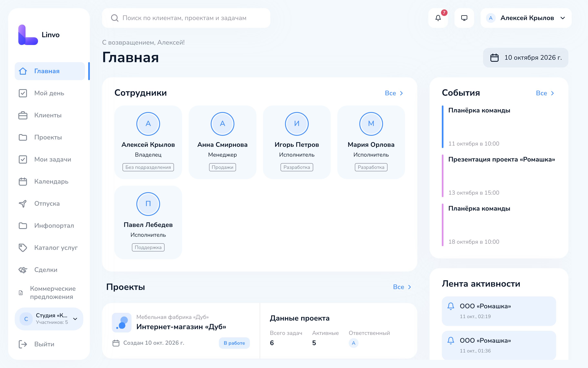Click responsible person avatar under Ответственный
This screenshot has width=588, height=368.
pyautogui.click(x=354, y=343)
